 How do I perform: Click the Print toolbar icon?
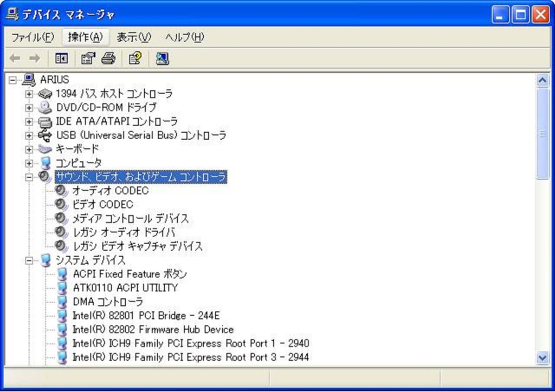(x=108, y=58)
